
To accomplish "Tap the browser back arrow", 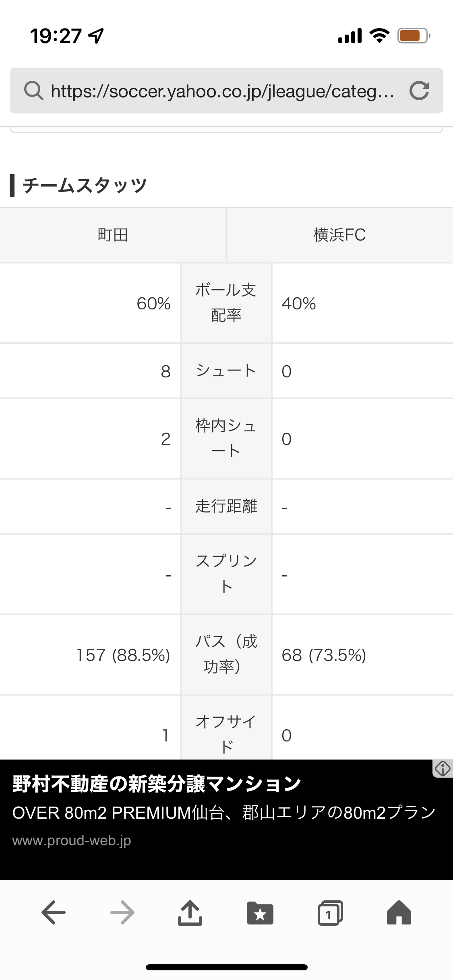I will [54, 913].
